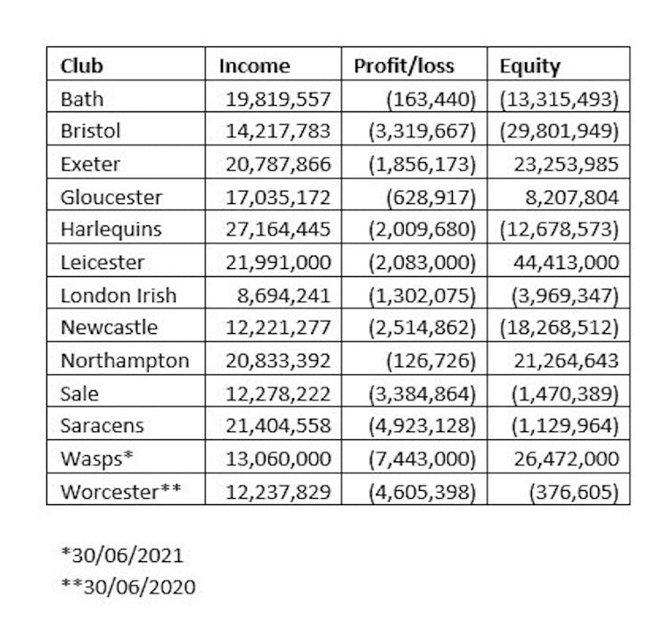Select the Equity column header
The width and height of the screenshot is (672, 637).
(x=529, y=66)
